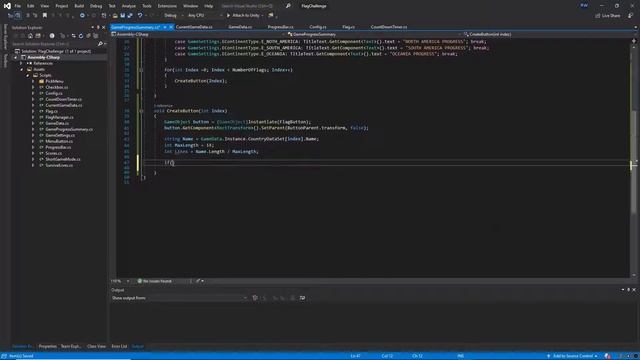Click the search magnifier icon in title bar

pos(288,6)
